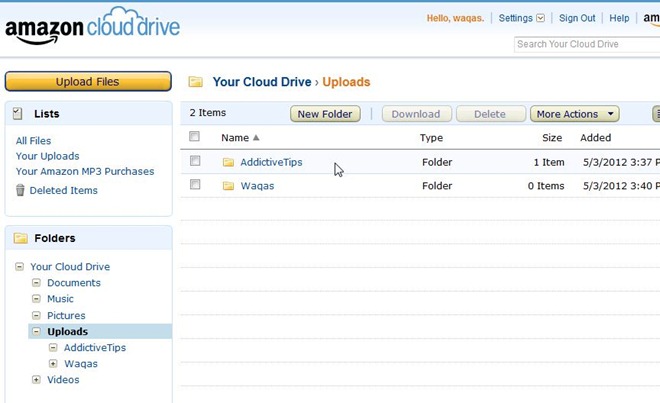Open the All Files list

33,141
